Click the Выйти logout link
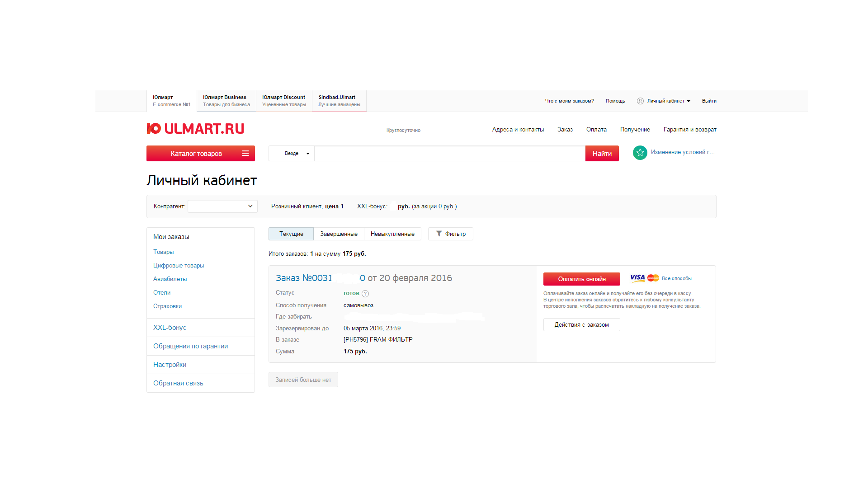The width and height of the screenshot is (868, 488). (x=709, y=101)
